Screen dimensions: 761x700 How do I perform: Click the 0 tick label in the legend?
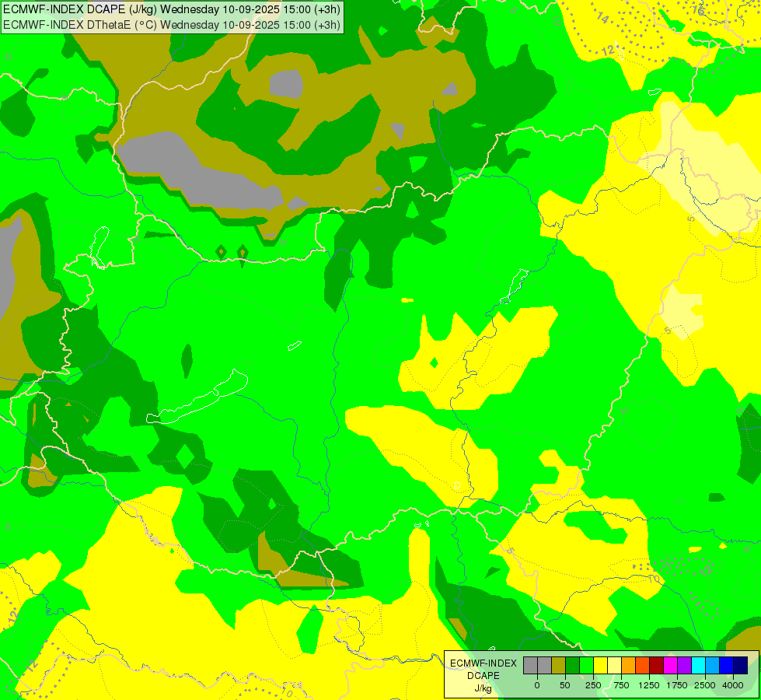(537, 685)
